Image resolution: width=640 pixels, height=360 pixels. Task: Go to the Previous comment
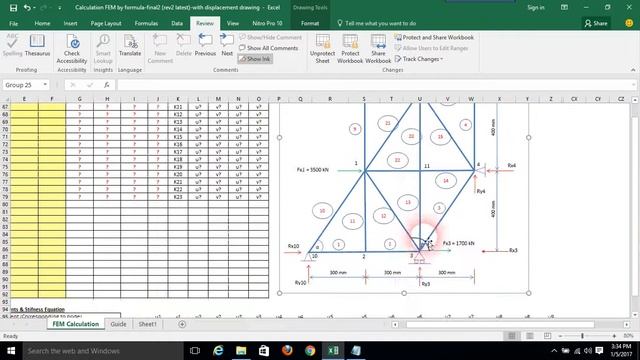(x=205, y=45)
